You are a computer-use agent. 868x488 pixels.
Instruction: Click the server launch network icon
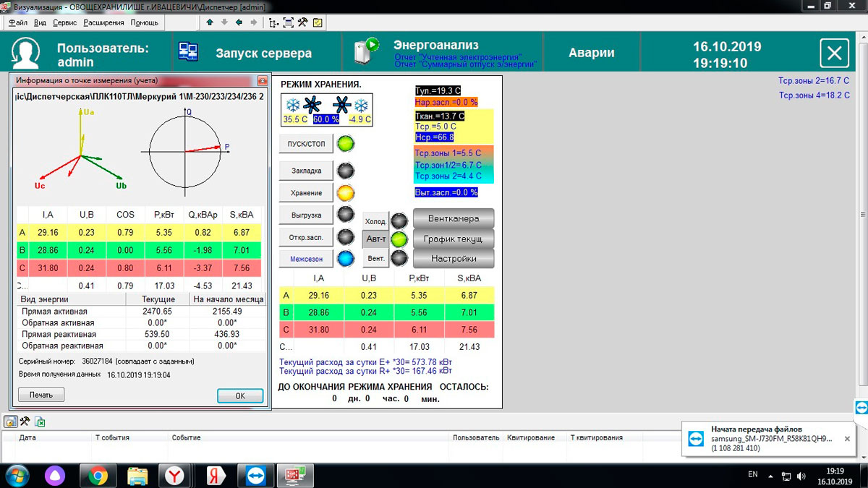point(189,53)
